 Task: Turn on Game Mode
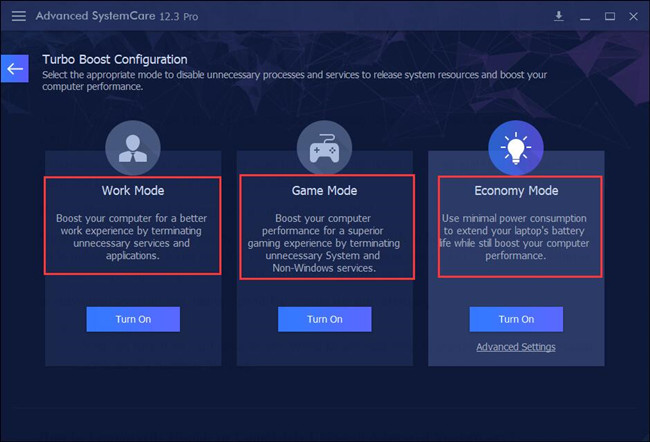pyautogui.click(x=325, y=319)
